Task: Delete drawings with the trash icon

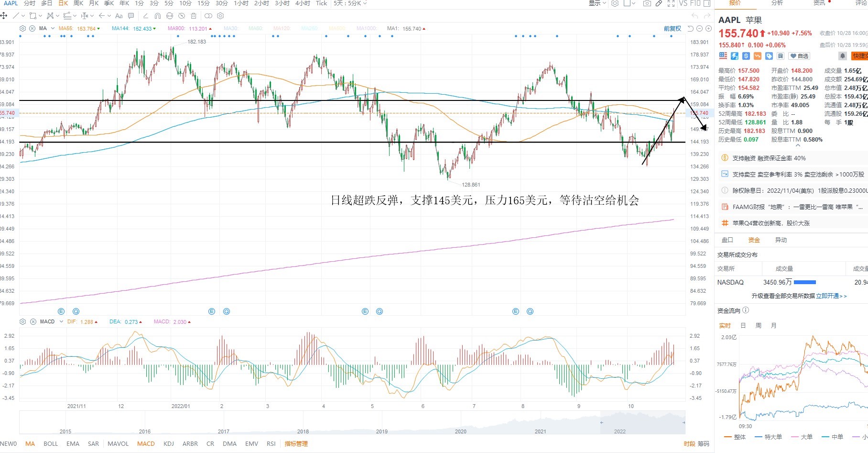Action: point(194,16)
